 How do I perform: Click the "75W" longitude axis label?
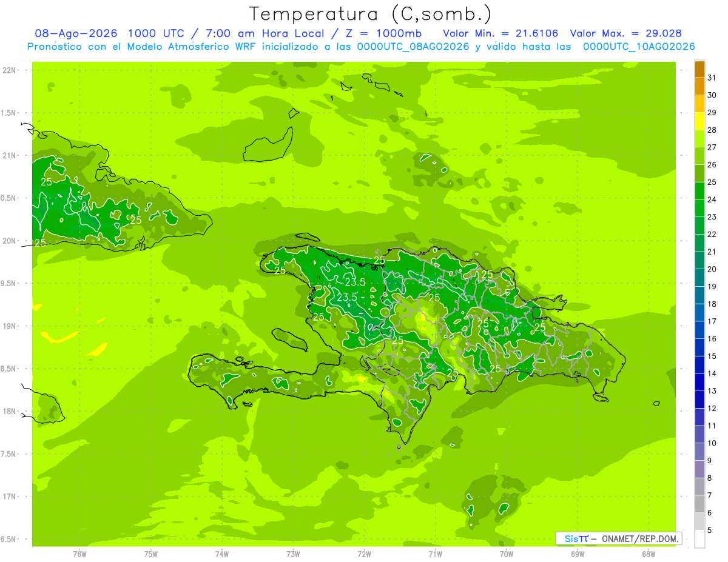coord(150,554)
